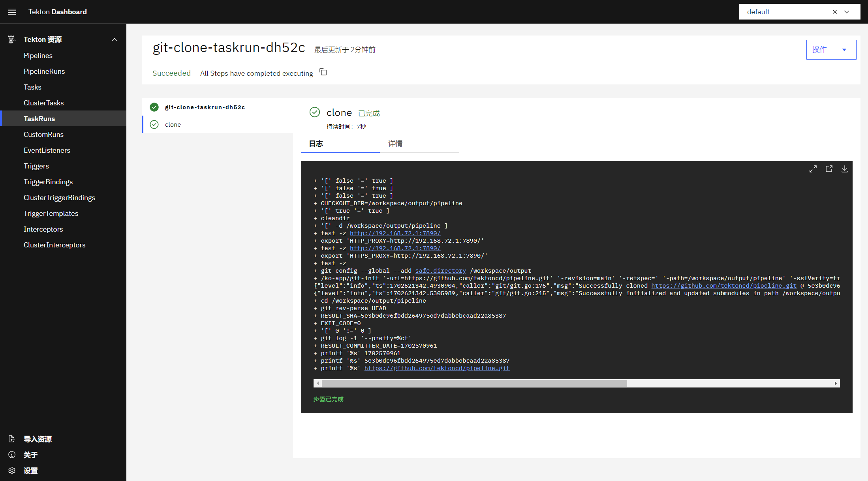This screenshot has width=868, height=481.
Task: Click the Tekton resources cat icon
Action: point(12,39)
